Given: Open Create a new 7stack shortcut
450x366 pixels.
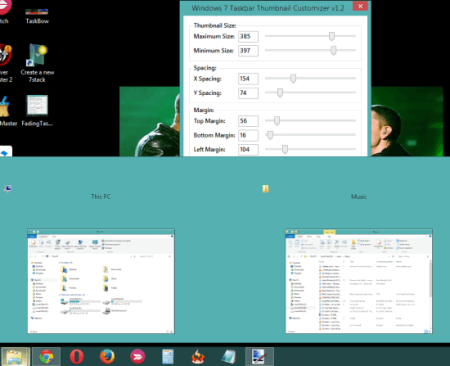Looking at the screenshot, I should (37, 63).
